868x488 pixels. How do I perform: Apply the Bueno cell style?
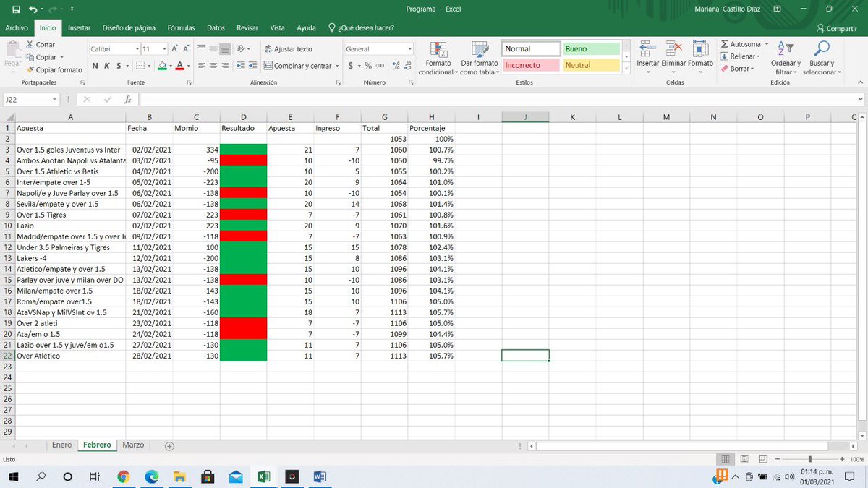pyautogui.click(x=592, y=49)
